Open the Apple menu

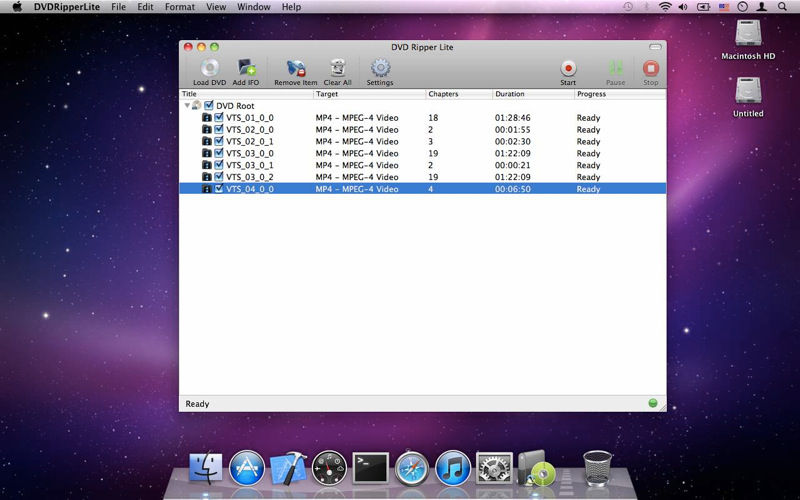coord(17,7)
